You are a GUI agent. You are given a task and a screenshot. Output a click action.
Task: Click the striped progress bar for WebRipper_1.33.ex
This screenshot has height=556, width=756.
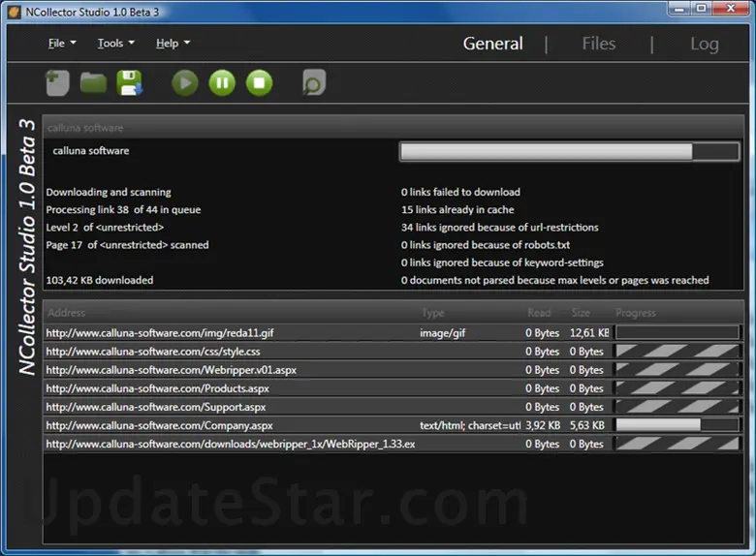pos(677,444)
